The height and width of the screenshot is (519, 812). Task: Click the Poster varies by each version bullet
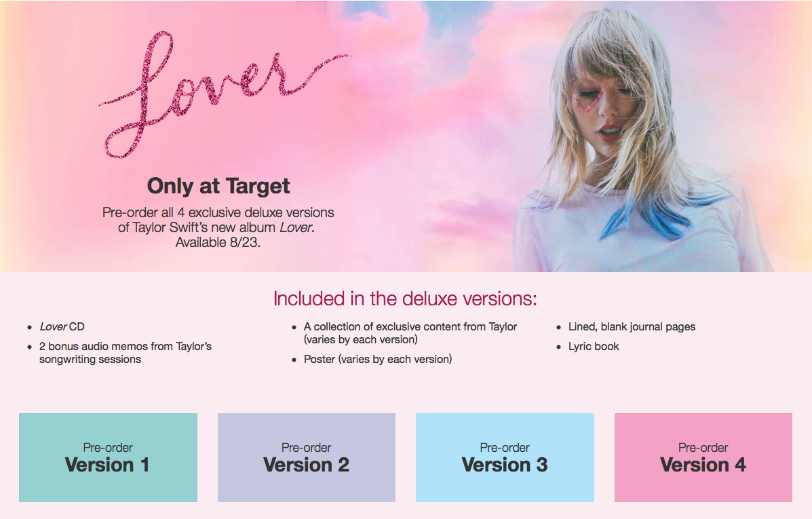point(378,359)
